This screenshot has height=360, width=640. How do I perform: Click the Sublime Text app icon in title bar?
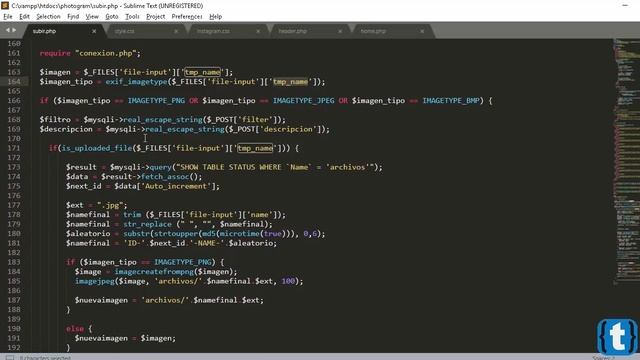pyautogui.click(x=5, y=5)
